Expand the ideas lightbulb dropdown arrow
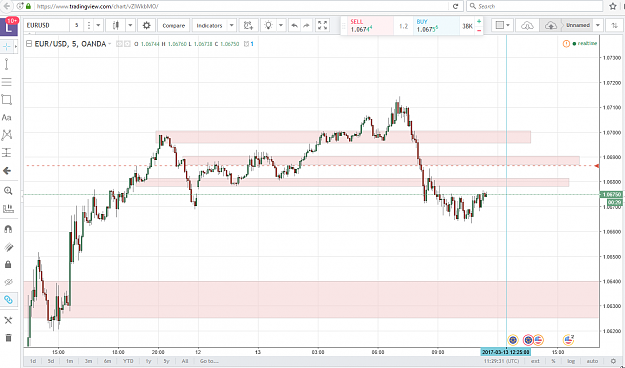 click(x=281, y=26)
